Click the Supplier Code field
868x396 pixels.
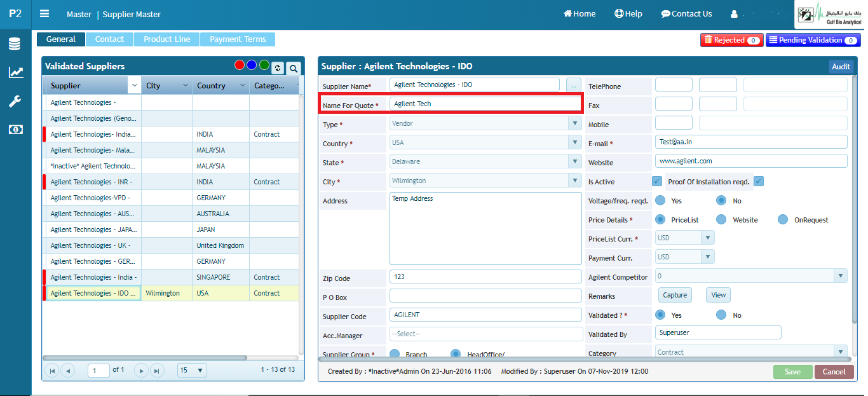tap(485, 315)
